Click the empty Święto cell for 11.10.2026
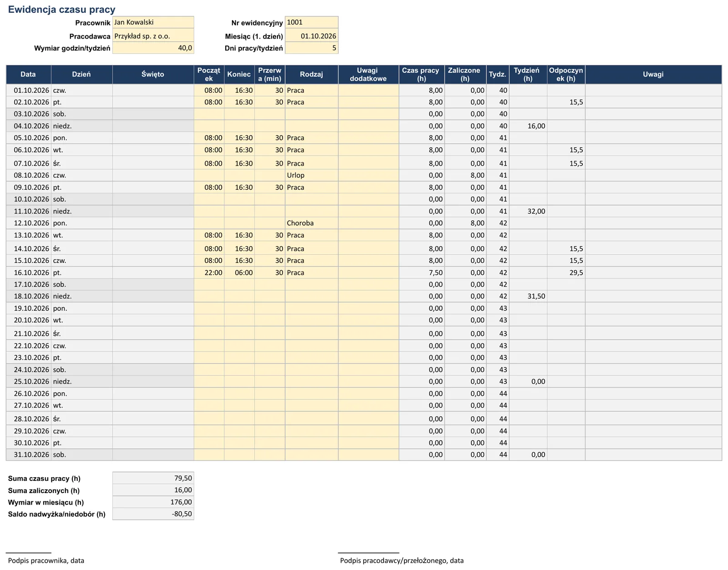 tap(153, 211)
